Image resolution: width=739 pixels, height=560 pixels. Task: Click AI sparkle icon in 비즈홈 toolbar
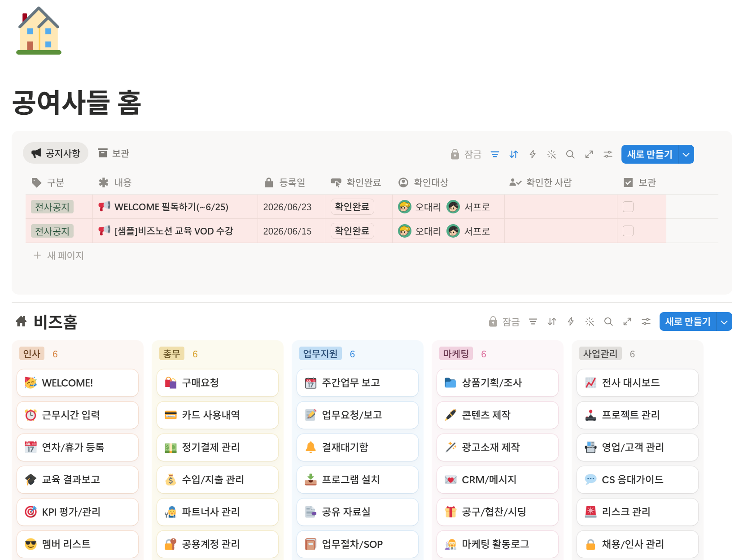[x=590, y=321]
